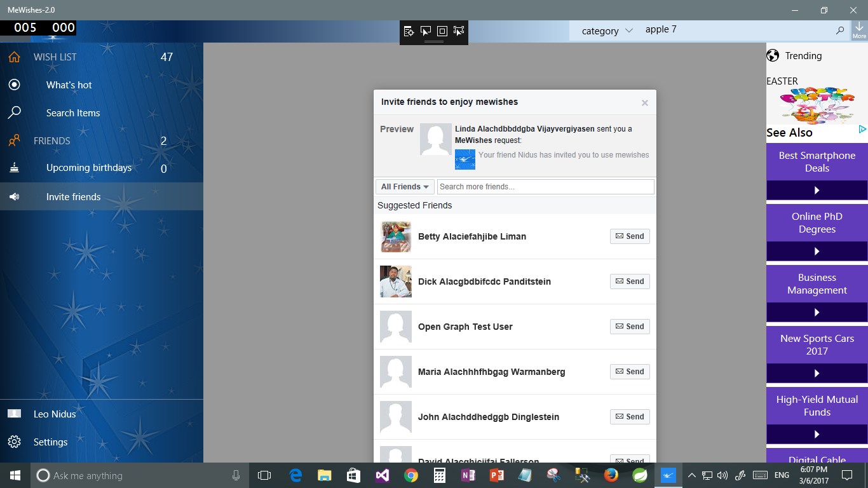Click the apple 7 search box

point(736,30)
